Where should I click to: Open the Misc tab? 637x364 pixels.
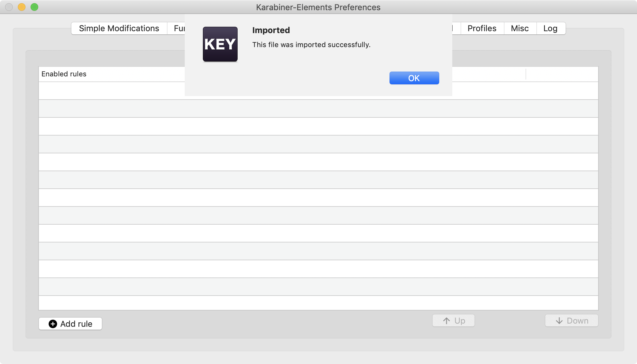coord(519,28)
